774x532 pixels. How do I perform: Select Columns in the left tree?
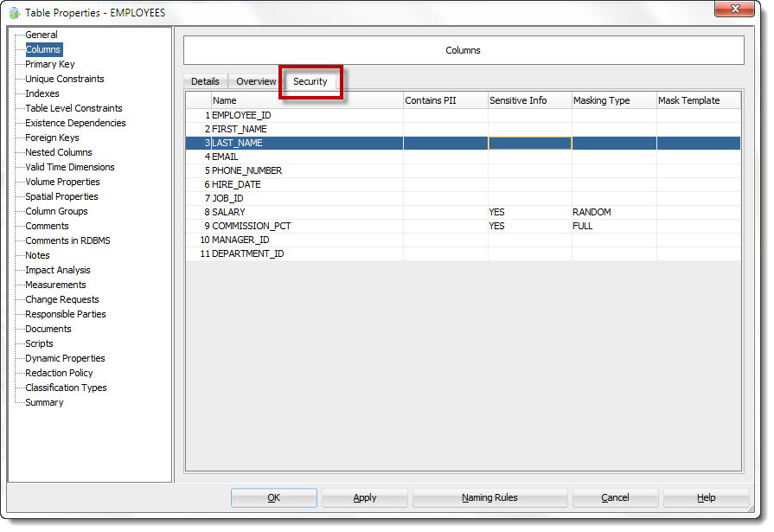point(43,49)
